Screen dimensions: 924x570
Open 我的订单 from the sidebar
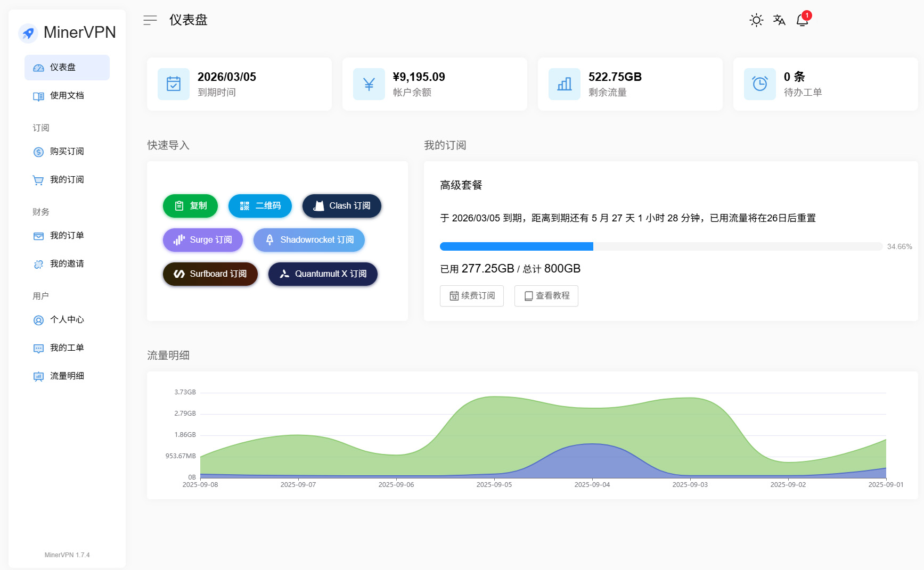point(67,236)
